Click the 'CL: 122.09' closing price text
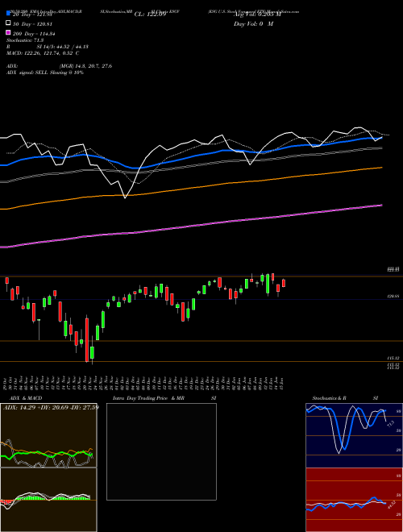This screenshot has height=532, width=403. click(x=150, y=15)
